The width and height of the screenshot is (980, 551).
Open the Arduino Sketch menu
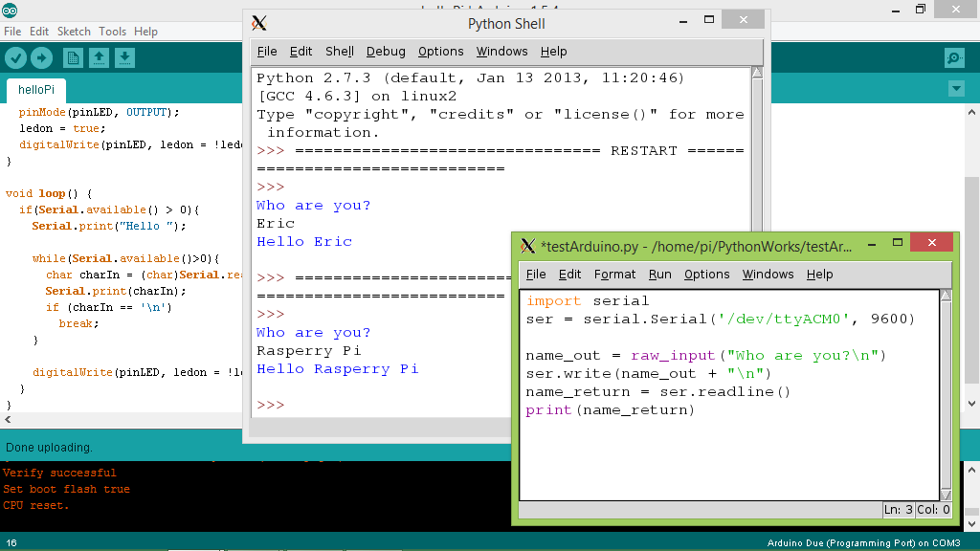pos(74,32)
